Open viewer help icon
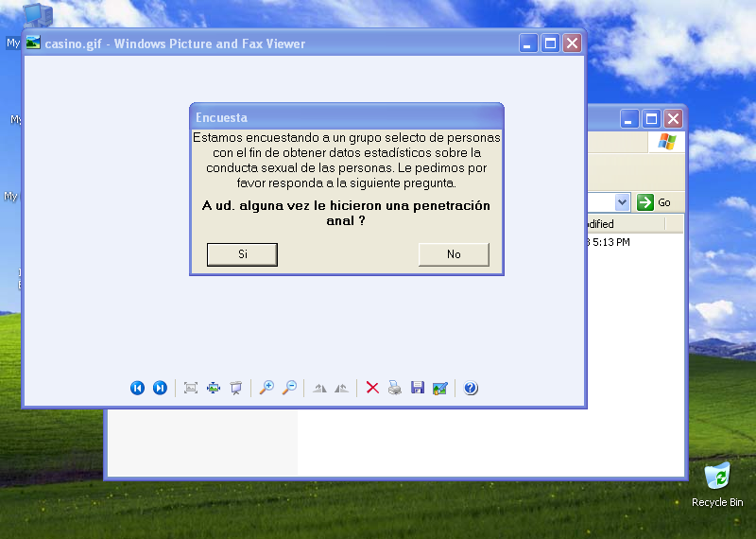756x539 pixels. pyautogui.click(x=471, y=388)
